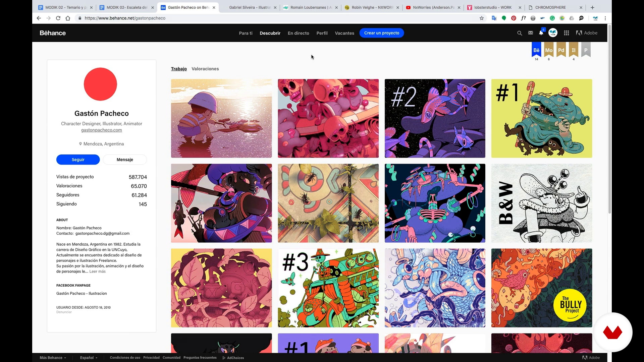This screenshot has height=362, width=644.
Task: Select the Behance feature ribbon badge
Action: 536,50
